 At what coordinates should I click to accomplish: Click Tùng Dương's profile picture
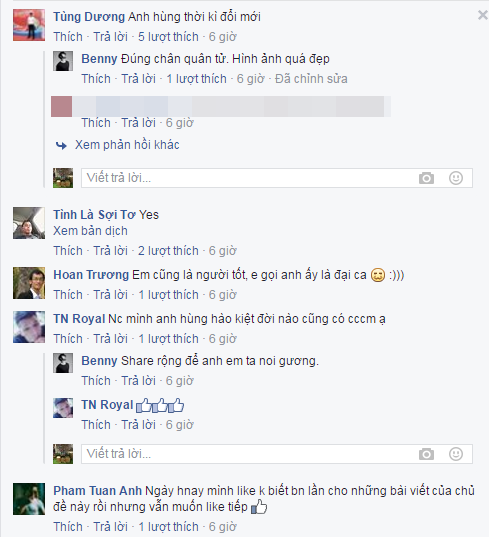click(x=29, y=25)
